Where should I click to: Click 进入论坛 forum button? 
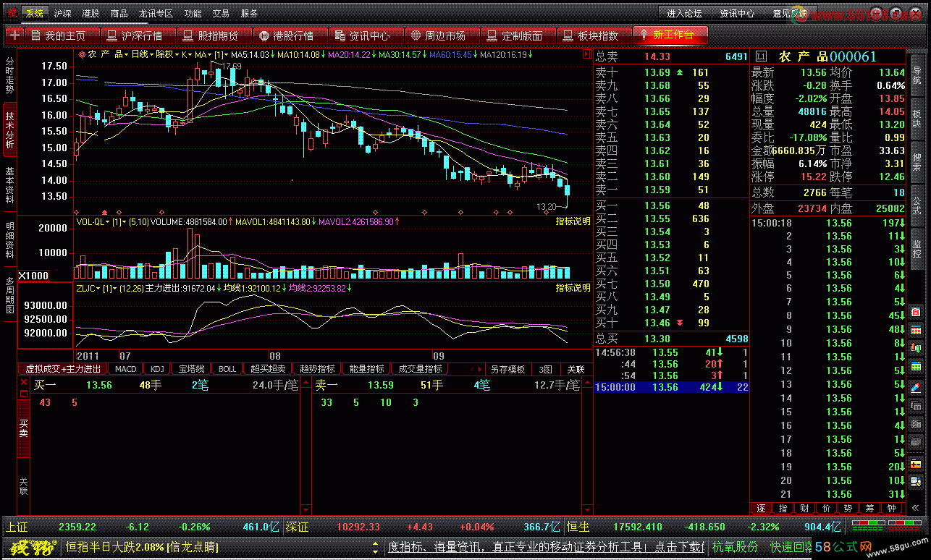point(684,13)
